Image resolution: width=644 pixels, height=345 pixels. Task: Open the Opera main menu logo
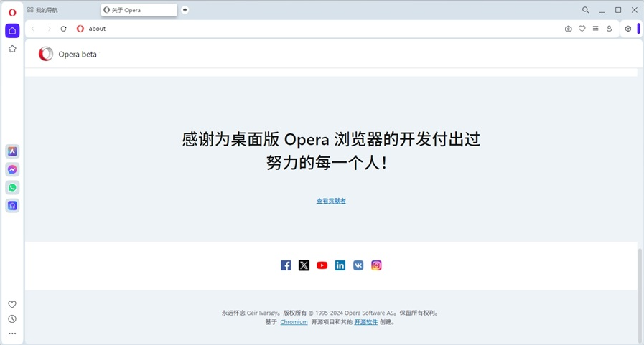12,12
